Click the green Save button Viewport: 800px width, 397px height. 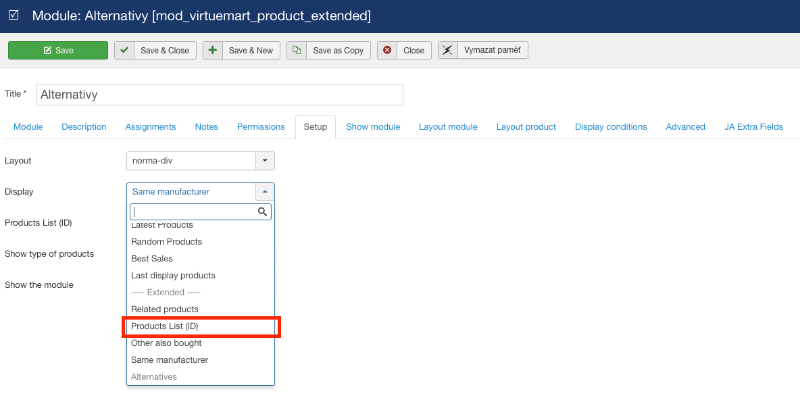(x=58, y=51)
